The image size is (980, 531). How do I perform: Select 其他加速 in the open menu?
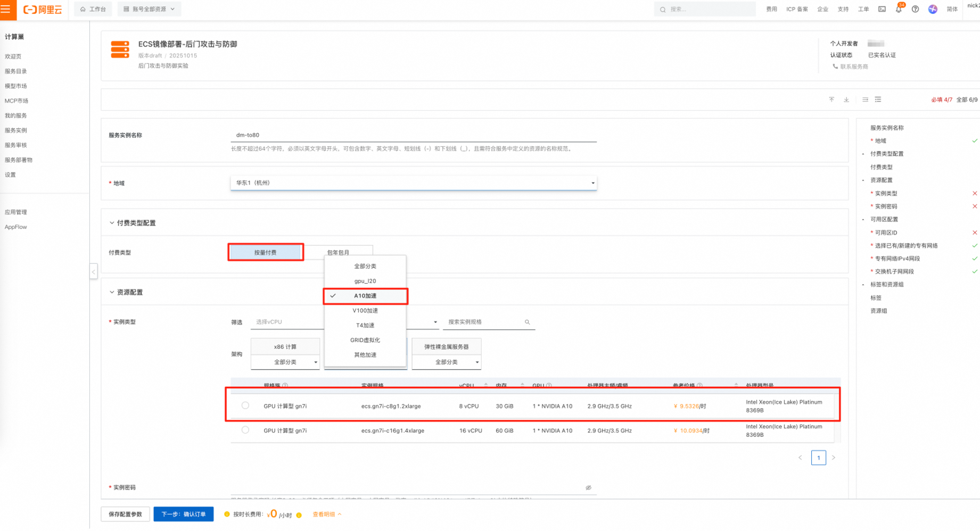click(x=365, y=355)
